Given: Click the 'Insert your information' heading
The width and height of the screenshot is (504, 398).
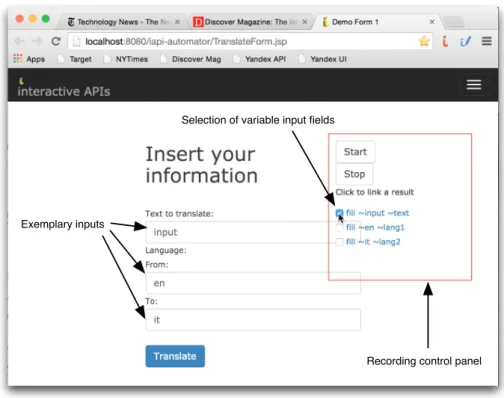Looking at the screenshot, I should [202, 165].
